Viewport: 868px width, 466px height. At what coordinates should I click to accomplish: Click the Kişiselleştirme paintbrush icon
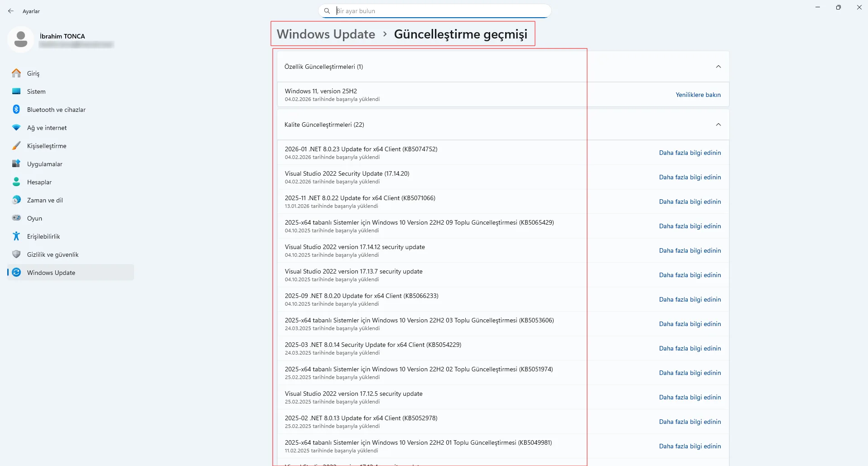16,146
